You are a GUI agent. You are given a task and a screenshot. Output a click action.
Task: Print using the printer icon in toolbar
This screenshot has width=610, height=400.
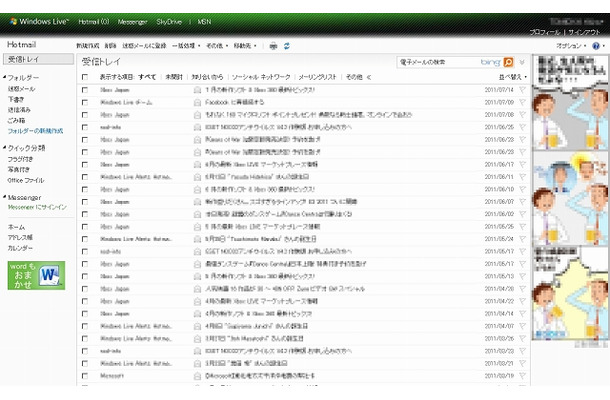coord(273,46)
